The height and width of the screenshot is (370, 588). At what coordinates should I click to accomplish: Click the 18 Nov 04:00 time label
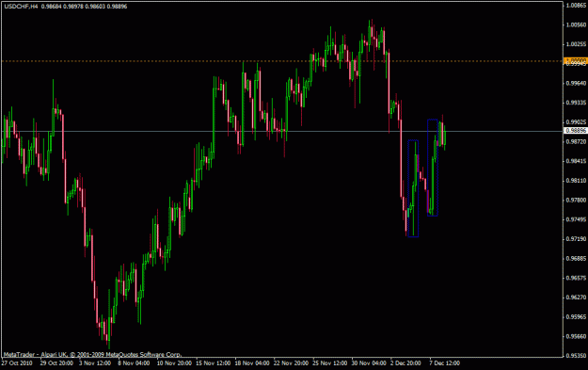pos(252,363)
